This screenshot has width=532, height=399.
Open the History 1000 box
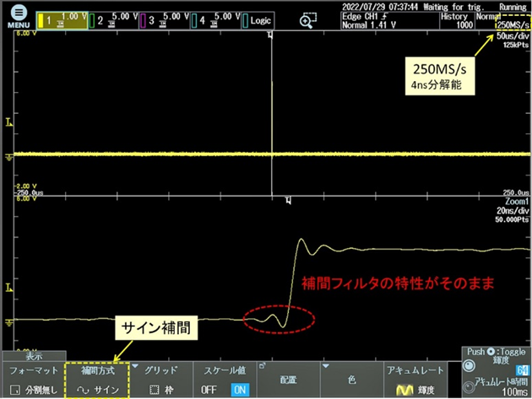(x=457, y=21)
